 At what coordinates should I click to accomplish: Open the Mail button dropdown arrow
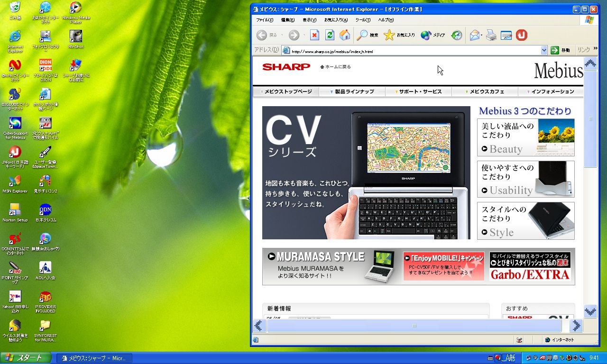point(482,35)
